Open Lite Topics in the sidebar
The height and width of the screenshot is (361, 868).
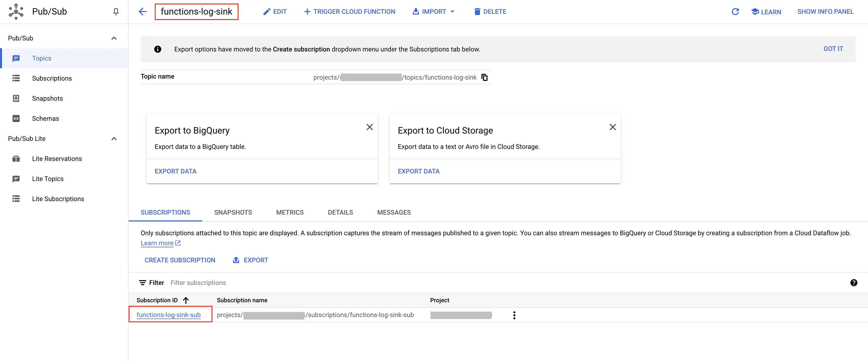tap(64, 179)
